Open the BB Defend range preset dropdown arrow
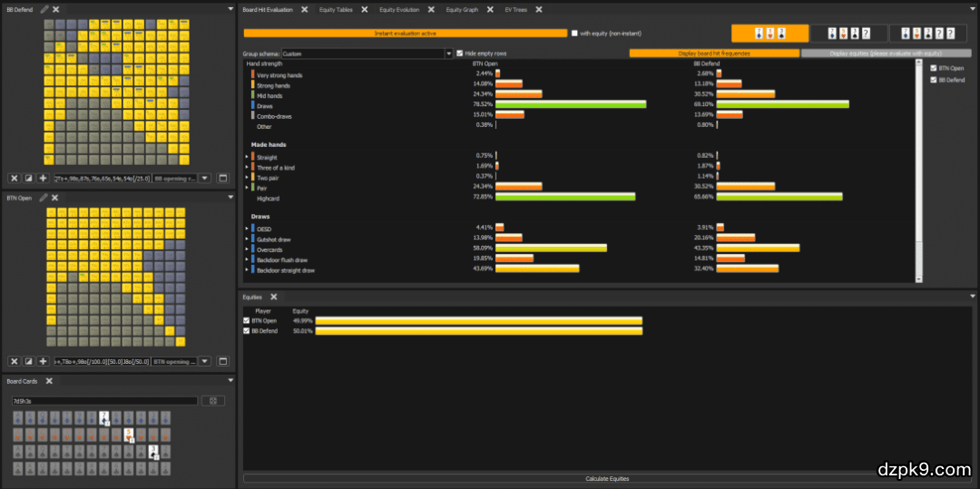 coord(205,179)
